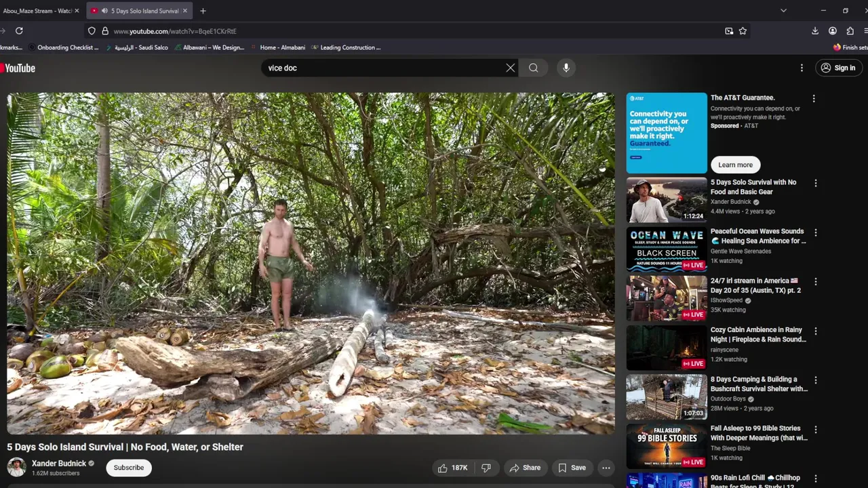Viewport: 868px width, 488px height.
Task: Open Xander Budnick channel avatar
Action: [17, 467]
